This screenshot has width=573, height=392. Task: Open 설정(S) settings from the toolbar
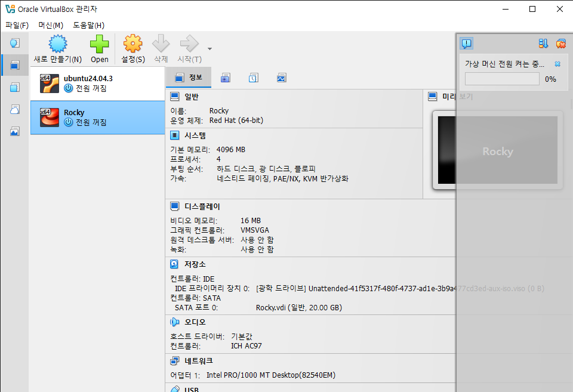pos(133,49)
